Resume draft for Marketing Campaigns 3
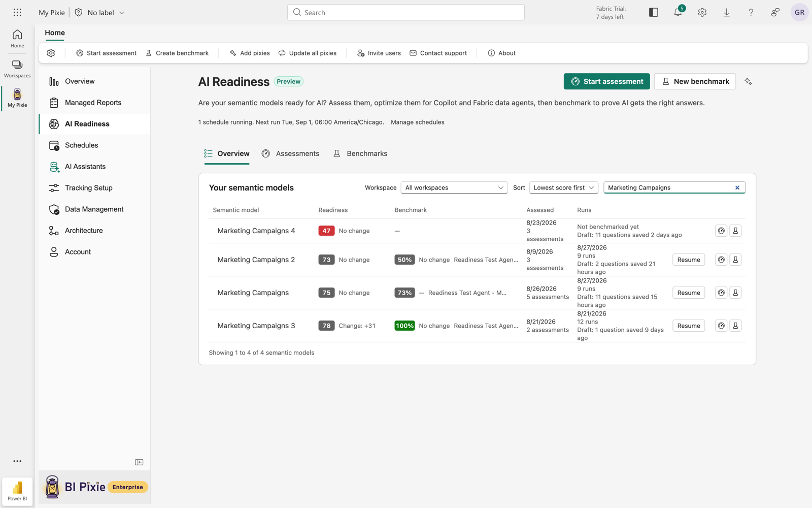Screen dimensions: 812x508 pos(689,326)
